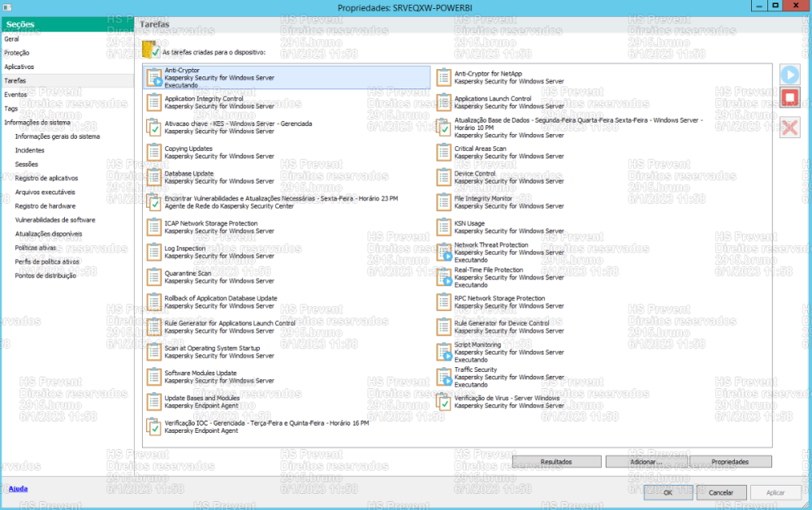Click the File Integrity Monitor task icon
This screenshot has height=510, width=812.
tap(444, 202)
